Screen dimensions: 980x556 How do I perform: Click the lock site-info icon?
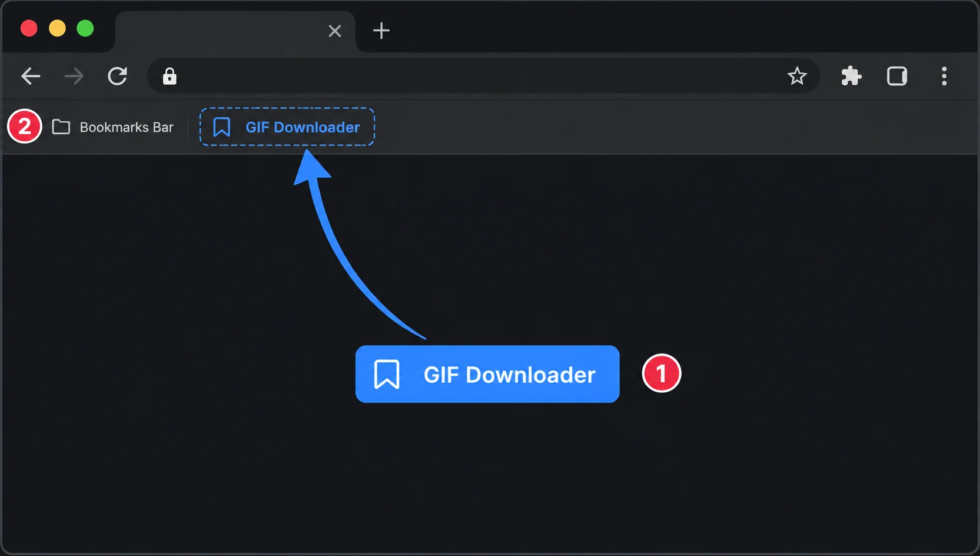(170, 76)
